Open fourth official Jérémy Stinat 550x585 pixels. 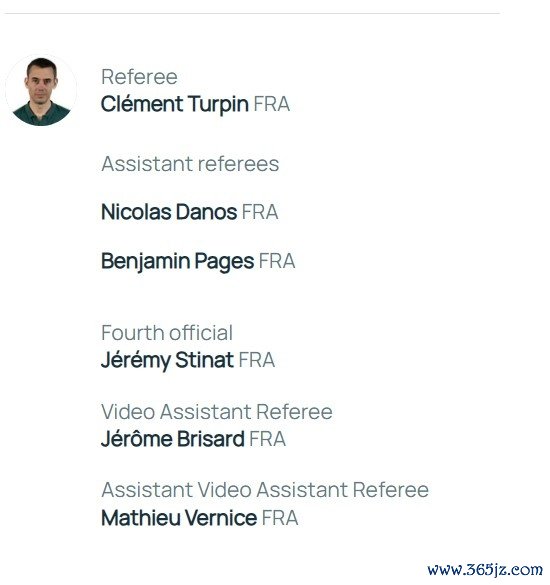pyautogui.click(x=167, y=360)
